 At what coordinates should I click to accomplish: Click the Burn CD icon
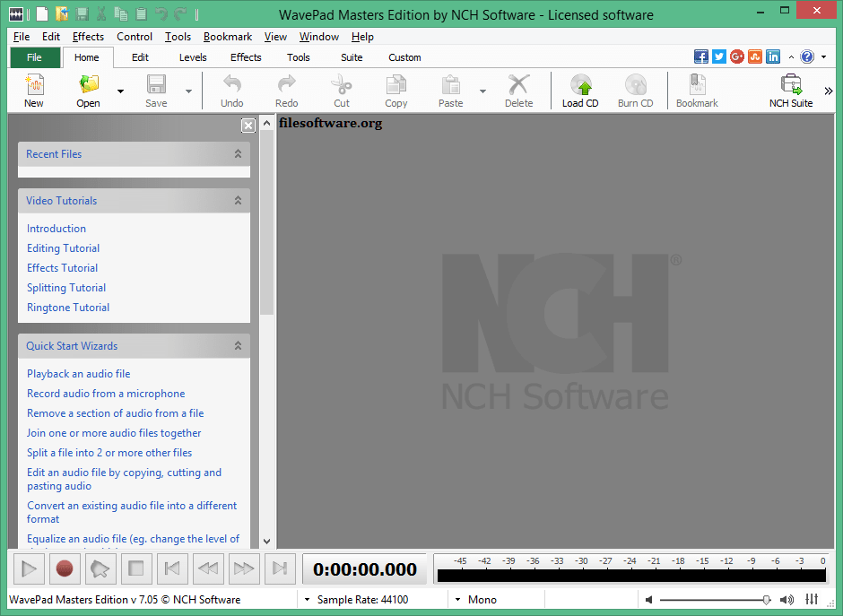coord(636,85)
